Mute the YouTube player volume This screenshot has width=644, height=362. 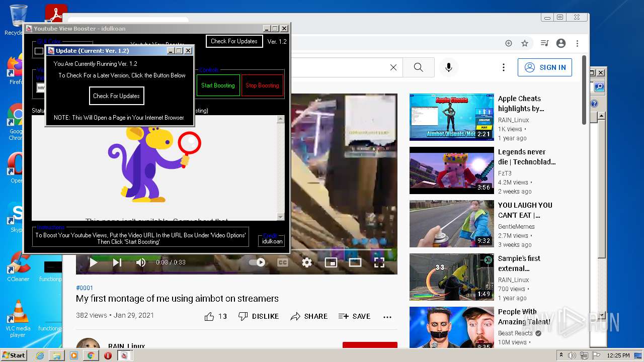click(x=141, y=262)
